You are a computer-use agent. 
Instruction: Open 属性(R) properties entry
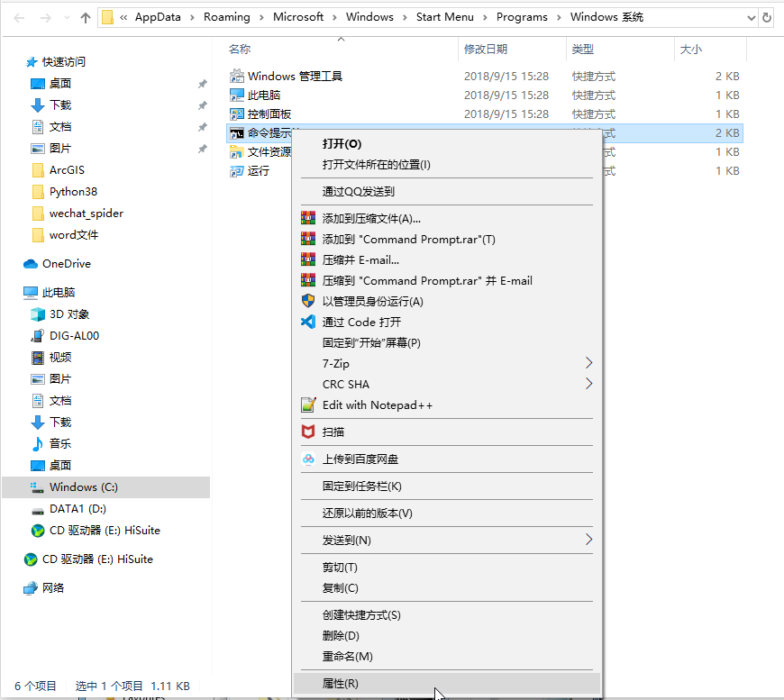click(446, 684)
